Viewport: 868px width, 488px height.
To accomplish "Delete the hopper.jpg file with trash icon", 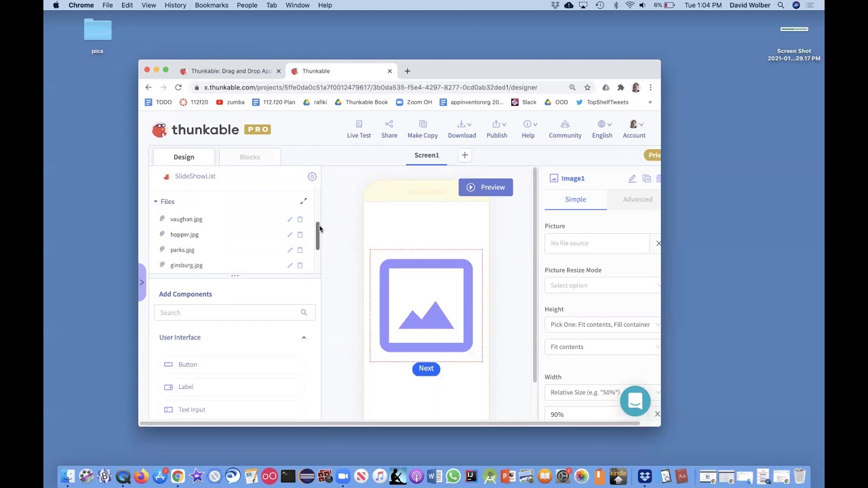I will [x=300, y=235].
